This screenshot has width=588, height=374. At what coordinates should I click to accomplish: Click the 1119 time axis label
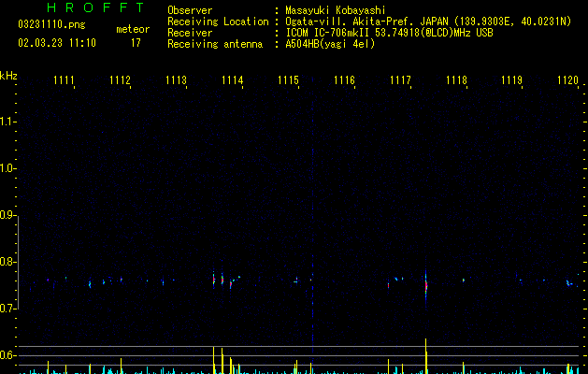(x=512, y=80)
